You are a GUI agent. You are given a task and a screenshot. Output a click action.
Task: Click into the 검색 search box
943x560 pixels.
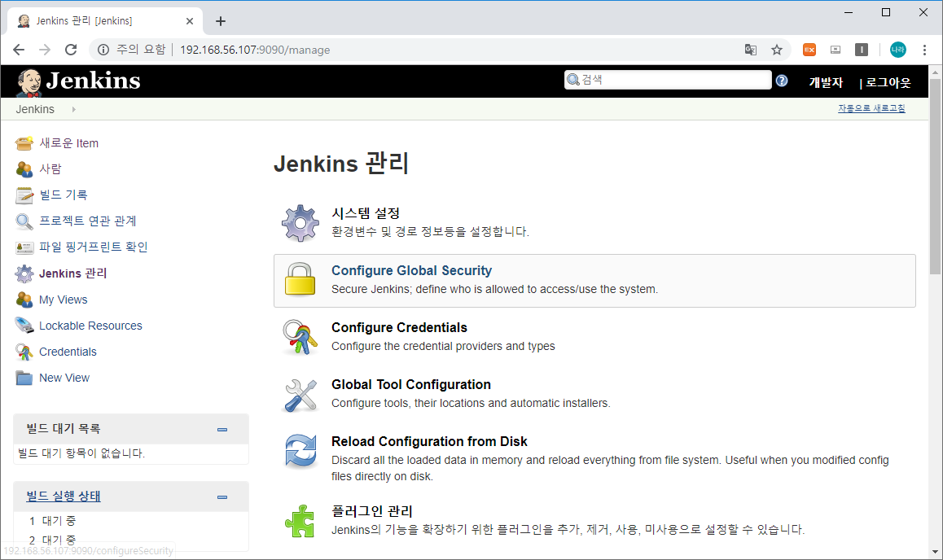[668, 80]
